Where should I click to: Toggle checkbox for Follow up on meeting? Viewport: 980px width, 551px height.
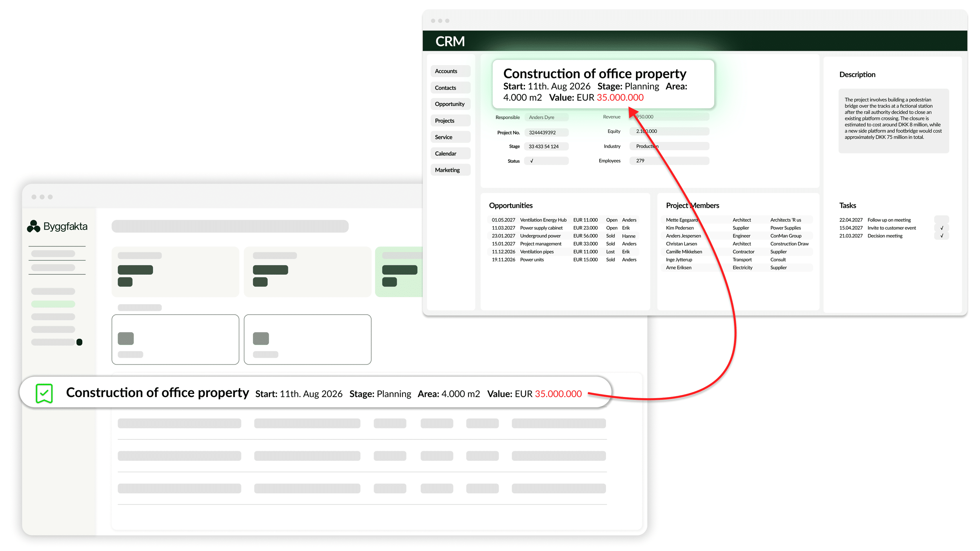pyautogui.click(x=942, y=219)
